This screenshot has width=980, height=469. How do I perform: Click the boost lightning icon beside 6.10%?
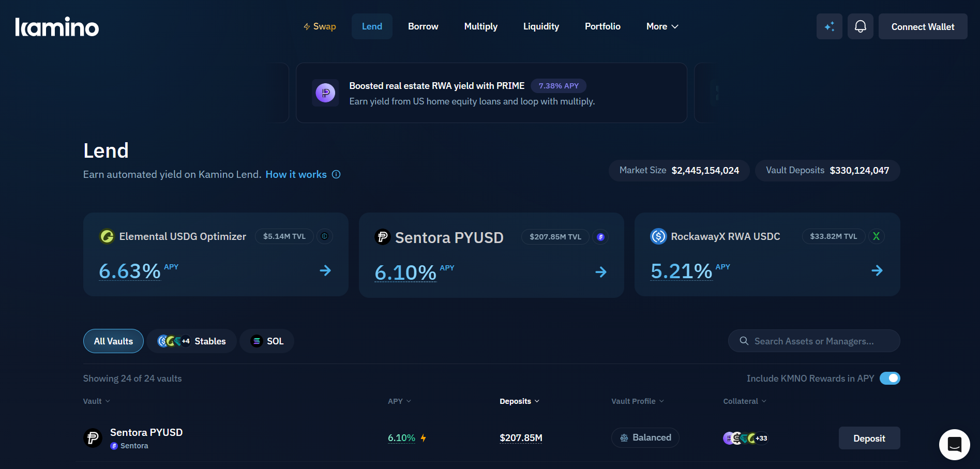click(x=424, y=438)
